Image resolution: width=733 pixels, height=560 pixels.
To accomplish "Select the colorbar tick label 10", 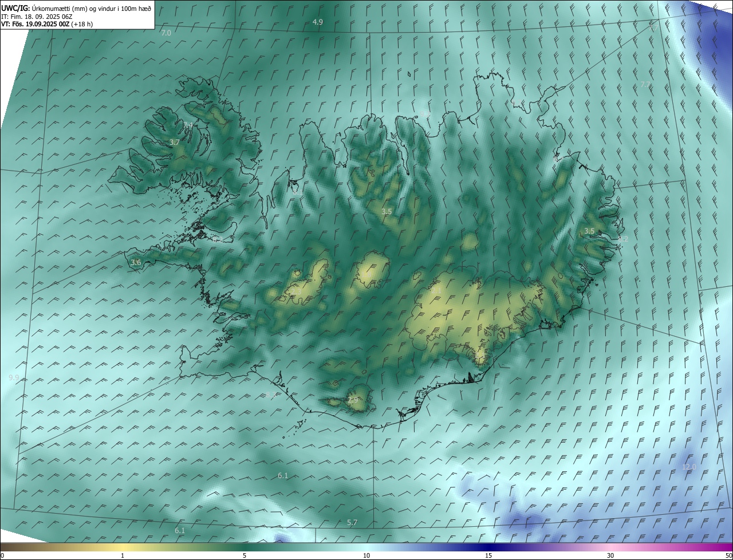I will pos(366,555).
